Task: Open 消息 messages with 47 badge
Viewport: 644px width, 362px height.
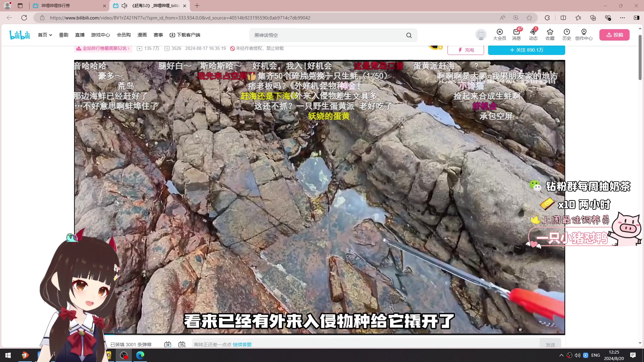Action: coord(517,35)
